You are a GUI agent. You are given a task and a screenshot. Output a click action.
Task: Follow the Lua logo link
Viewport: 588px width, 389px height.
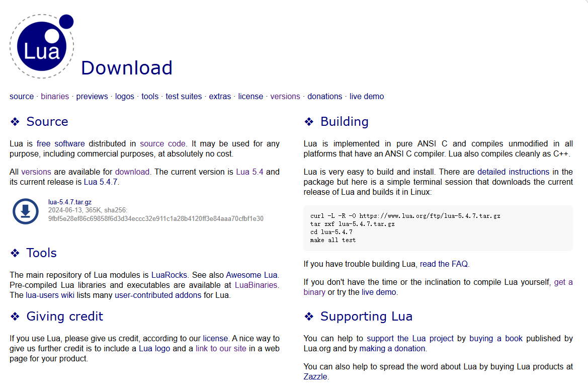[154, 348]
